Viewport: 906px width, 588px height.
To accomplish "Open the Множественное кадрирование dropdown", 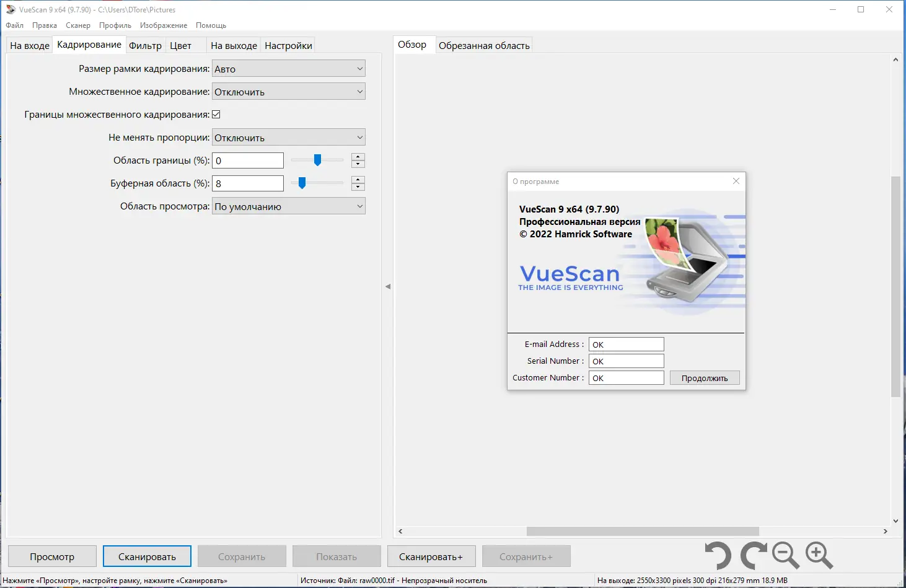I will pyautogui.click(x=359, y=91).
